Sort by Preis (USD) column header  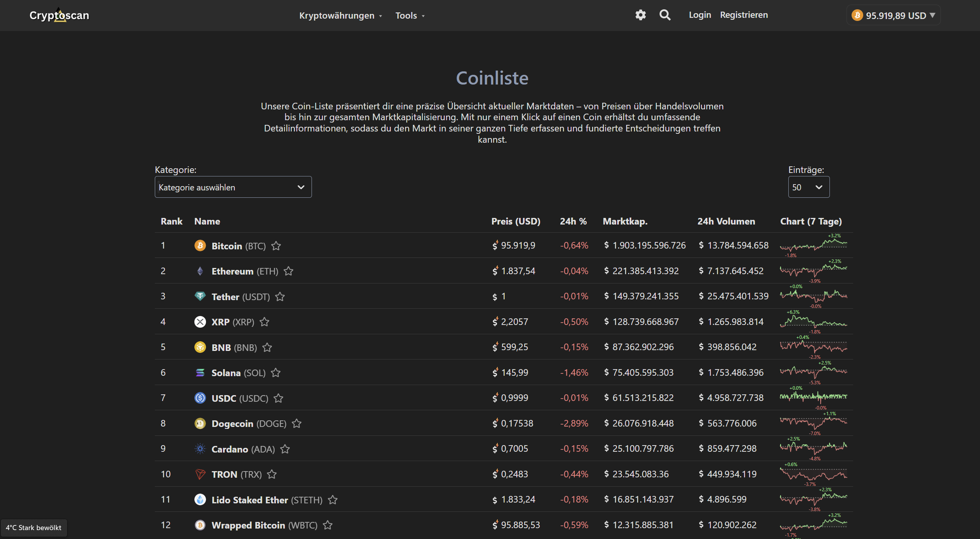tap(516, 221)
